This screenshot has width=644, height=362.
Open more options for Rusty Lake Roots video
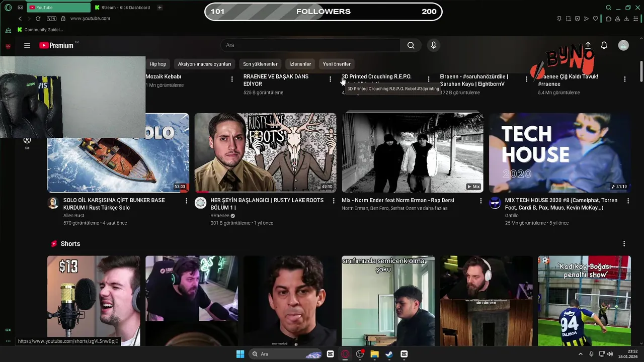pos(333,201)
